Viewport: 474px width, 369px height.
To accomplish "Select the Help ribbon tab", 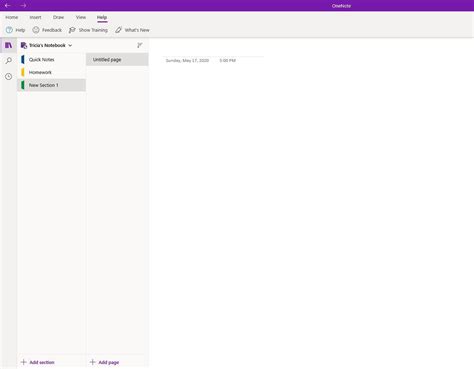I will click(x=102, y=17).
